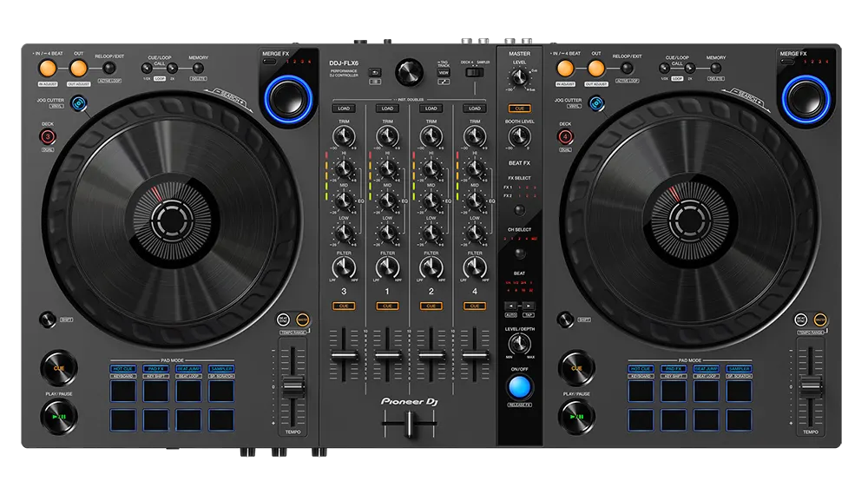Select left deck PAD FX pad mode
The height and width of the screenshot is (494, 868).
[155, 369]
